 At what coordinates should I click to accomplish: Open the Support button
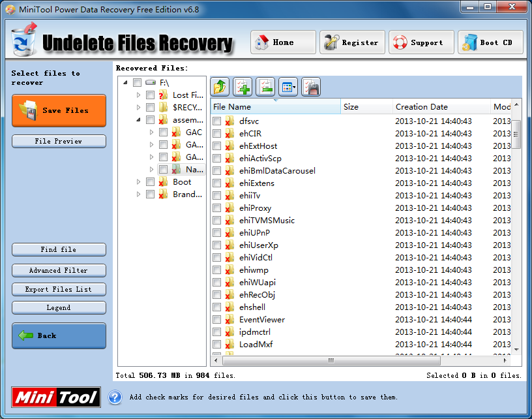coord(421,42)
